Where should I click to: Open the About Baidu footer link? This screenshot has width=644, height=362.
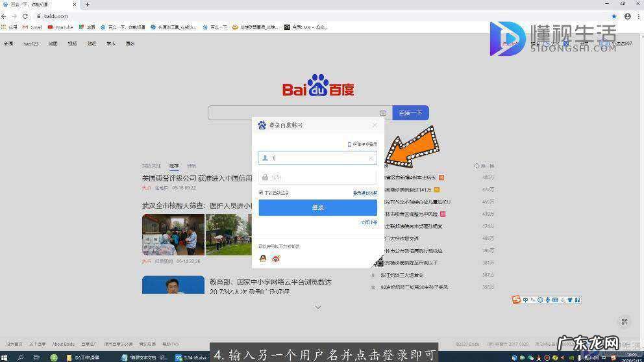click(63, 344)
